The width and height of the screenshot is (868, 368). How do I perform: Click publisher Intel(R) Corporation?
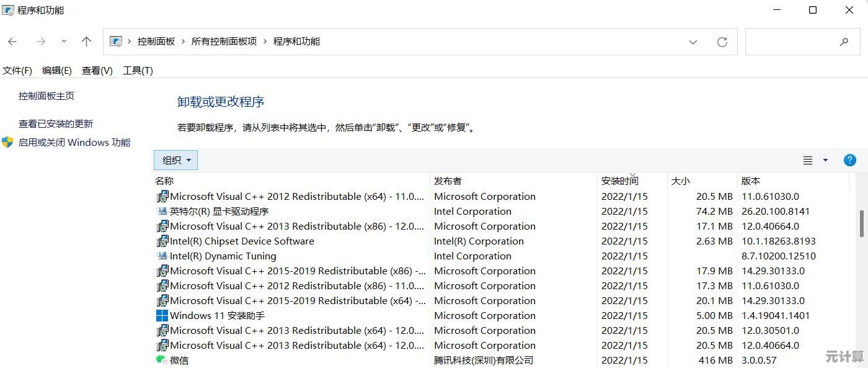pyautogui.click(x=479, y=241)
